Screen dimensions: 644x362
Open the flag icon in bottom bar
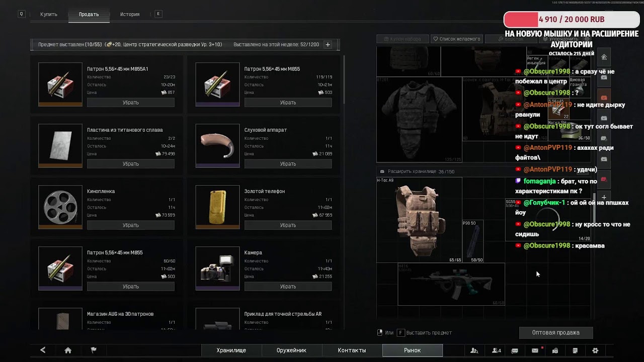(x=94, y=350)
